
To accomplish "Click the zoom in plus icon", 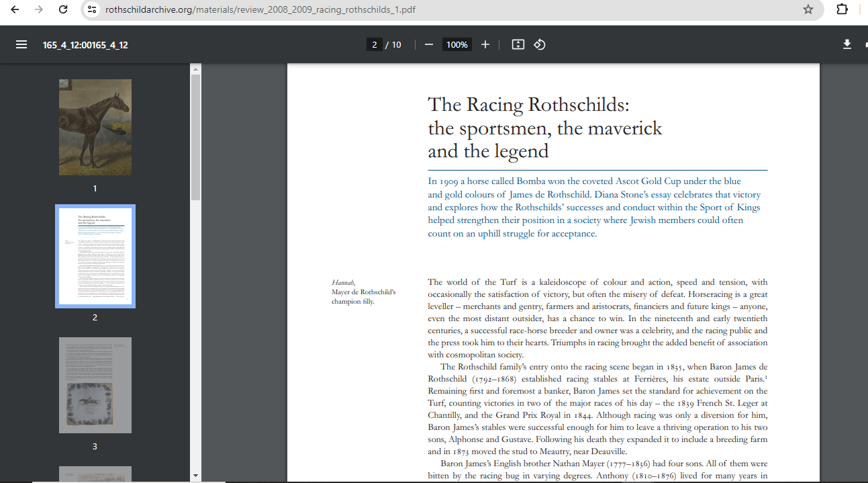I will coord(485,45).
